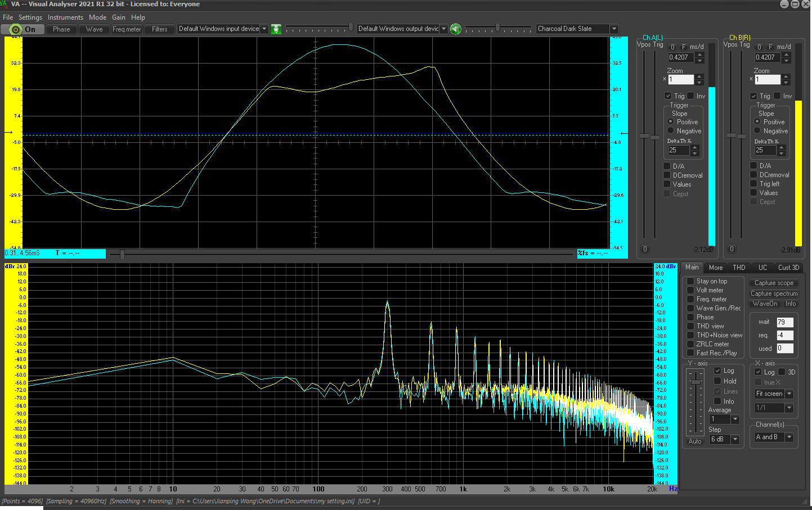Select Negative trigger slope for Ch A
The width and height of the screenshot is (812, 510).
pyautogui.click(x=671, y=131)
